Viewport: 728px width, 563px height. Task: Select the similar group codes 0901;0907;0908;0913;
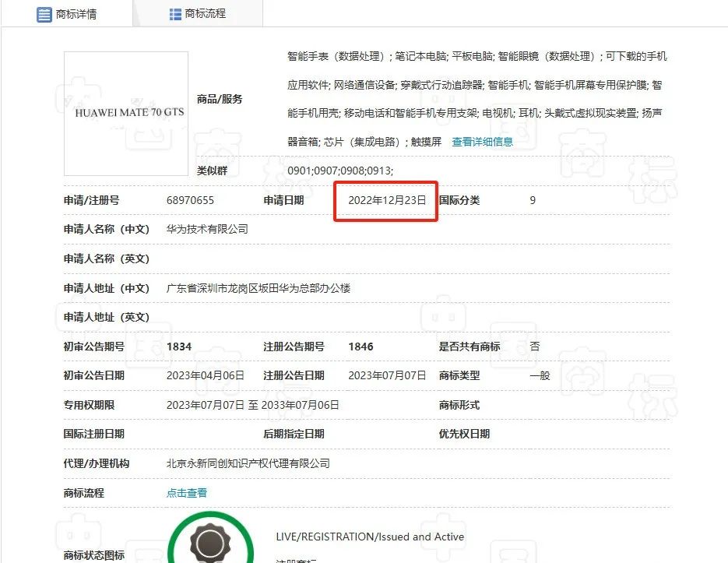click(340, 171)
